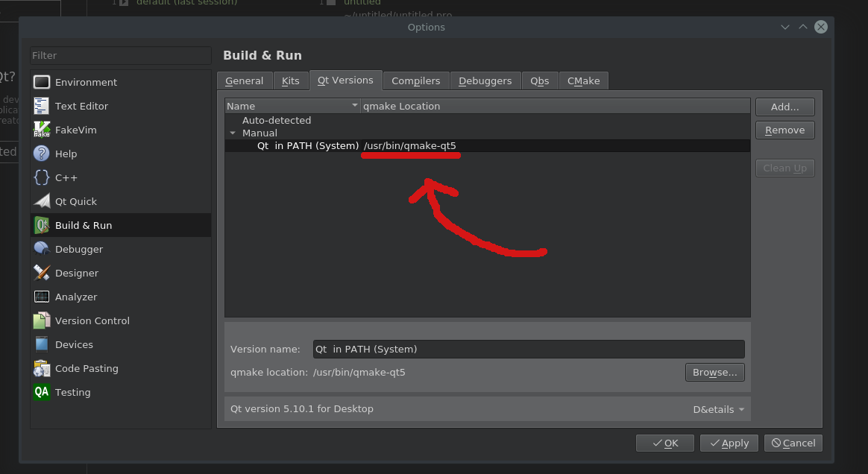Select the Qt Quick paper plane icon

[x=42, y=201]
